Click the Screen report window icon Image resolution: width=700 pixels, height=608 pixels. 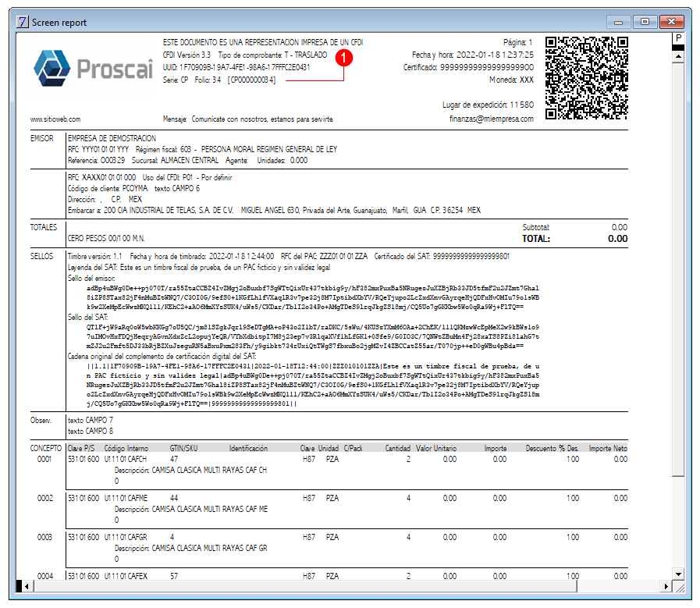(x=23, y=22)
